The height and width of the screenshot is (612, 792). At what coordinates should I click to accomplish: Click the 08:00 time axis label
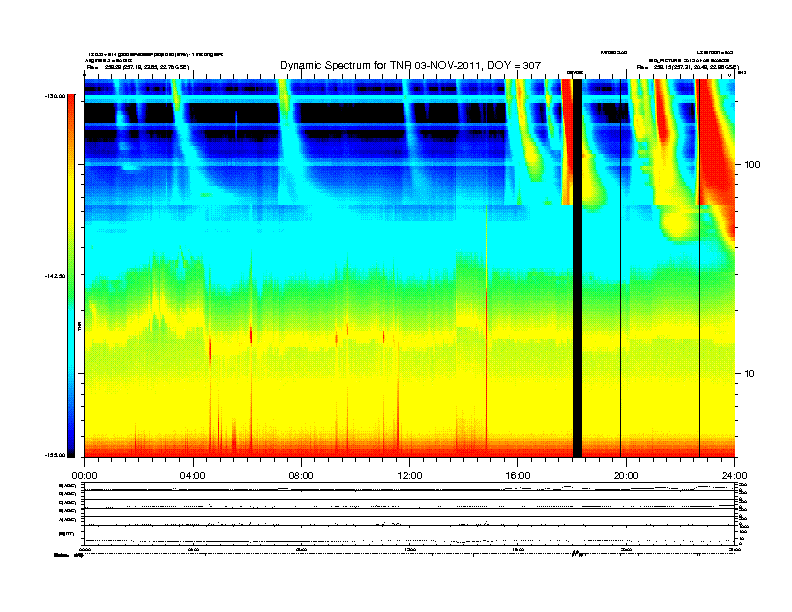coord(301,476)
